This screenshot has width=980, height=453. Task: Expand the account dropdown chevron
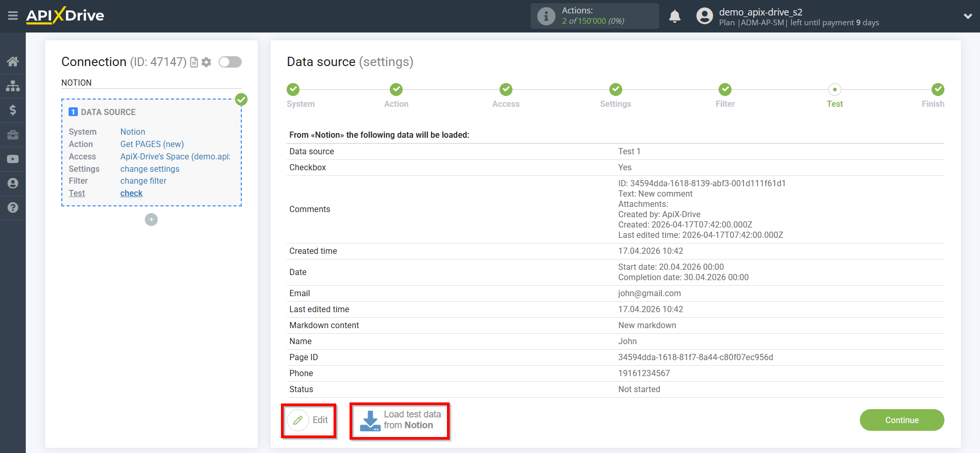(x=968, y=16)
